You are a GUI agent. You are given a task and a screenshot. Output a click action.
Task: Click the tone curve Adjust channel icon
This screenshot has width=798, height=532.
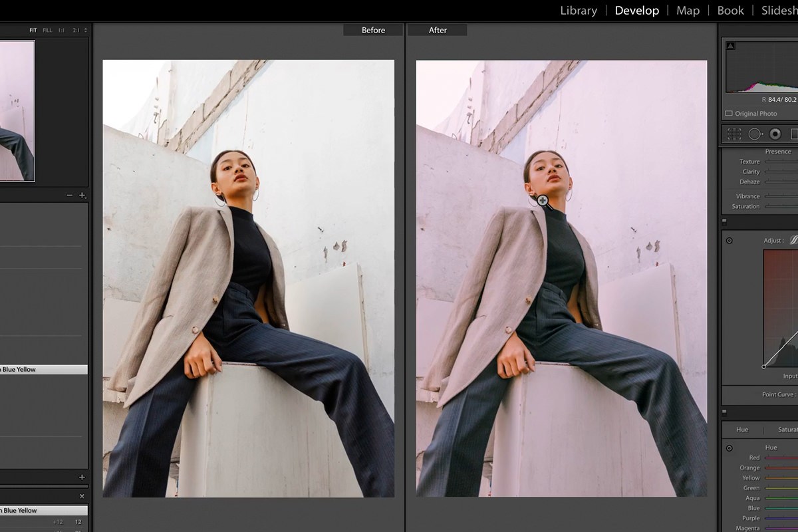pyautogui.click(x=793, y=241)
